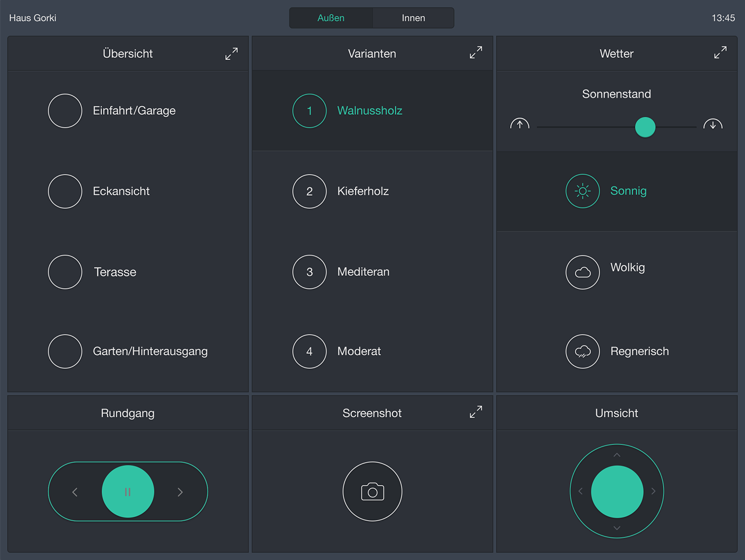Choose the Wolkig cloud icon
Image resolution: width=745 pixels, height=560 pixels.
pos(582,272)
